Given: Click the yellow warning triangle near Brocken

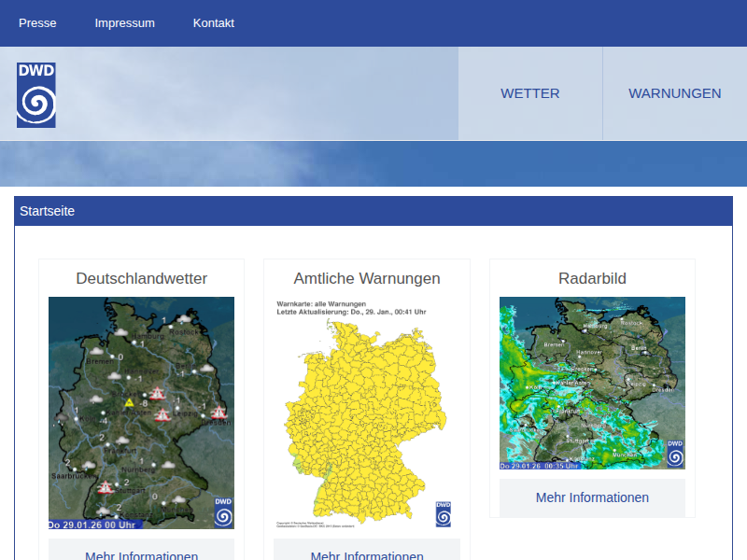Looking at the screenshot, I should (130, 402).
